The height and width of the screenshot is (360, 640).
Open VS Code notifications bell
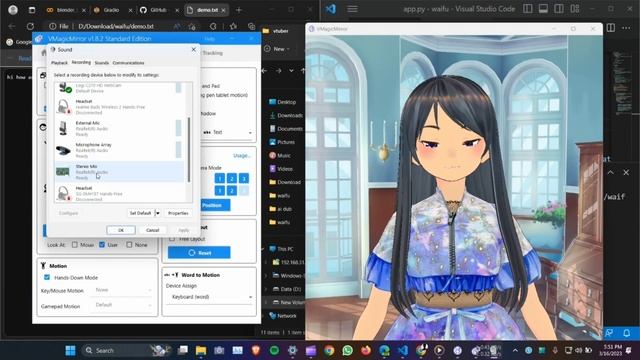[627, 333]
